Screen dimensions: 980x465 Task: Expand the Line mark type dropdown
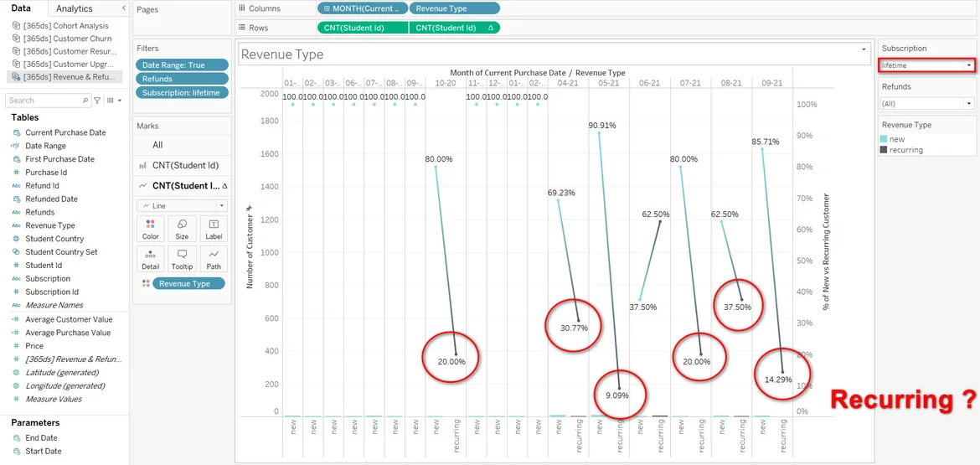click(x=221, y=206)
